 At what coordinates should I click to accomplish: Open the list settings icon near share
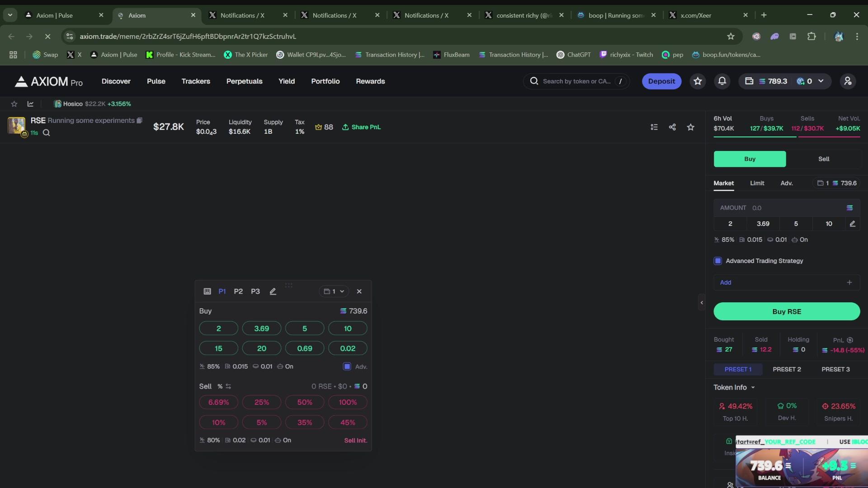pos(654,127)
